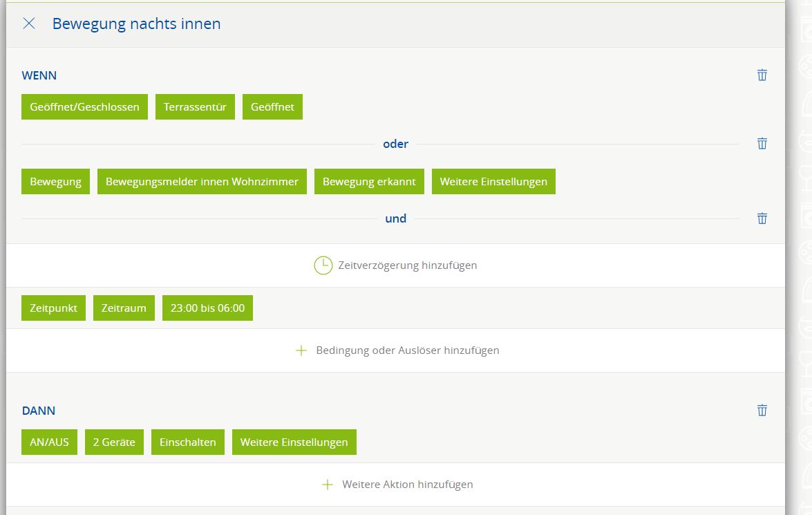812x515 pixels.
Task: Open Weitere Einstellungen for motion condition
Action: pos(493,182)
